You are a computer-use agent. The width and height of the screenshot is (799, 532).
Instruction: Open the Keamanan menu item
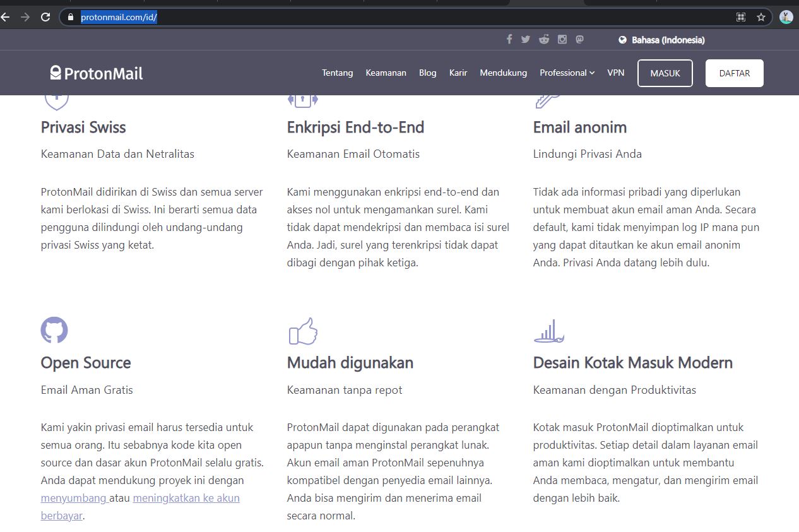pos(386,73)
